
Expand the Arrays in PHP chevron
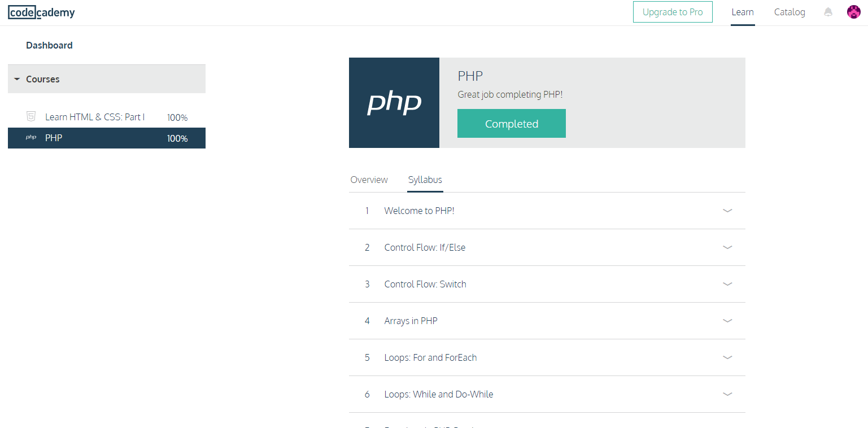(727, 321)
